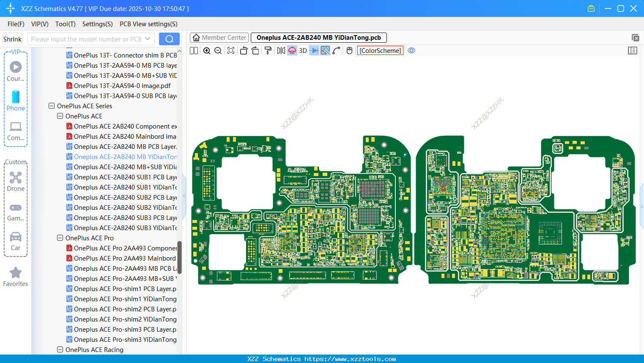Collapse the OnePlus ACE Series node

point(52,106)
